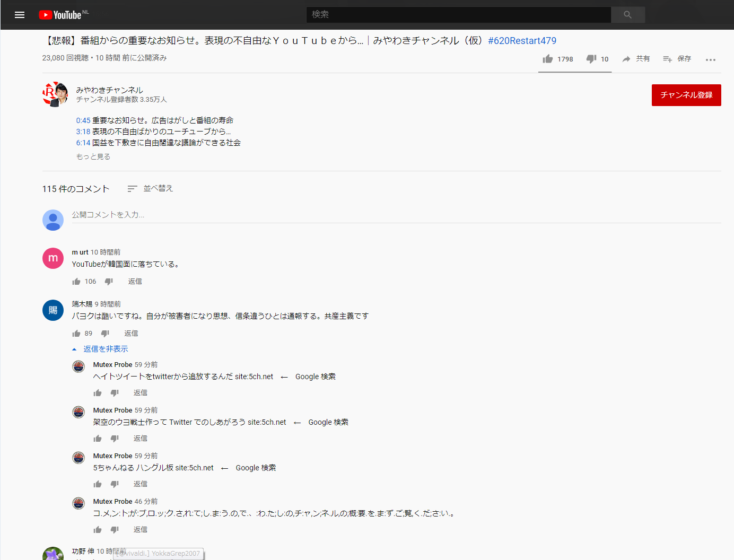Dislike Mutex Probe's 5ちゃんねる ハングル板 reply

(115, 484)
